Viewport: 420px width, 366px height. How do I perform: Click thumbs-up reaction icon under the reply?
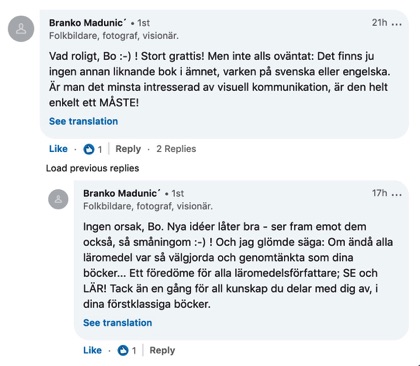(123, 350)
